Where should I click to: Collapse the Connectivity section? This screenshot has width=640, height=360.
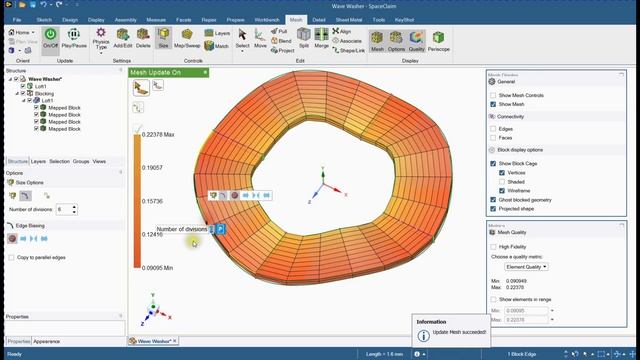coord(492,116)
